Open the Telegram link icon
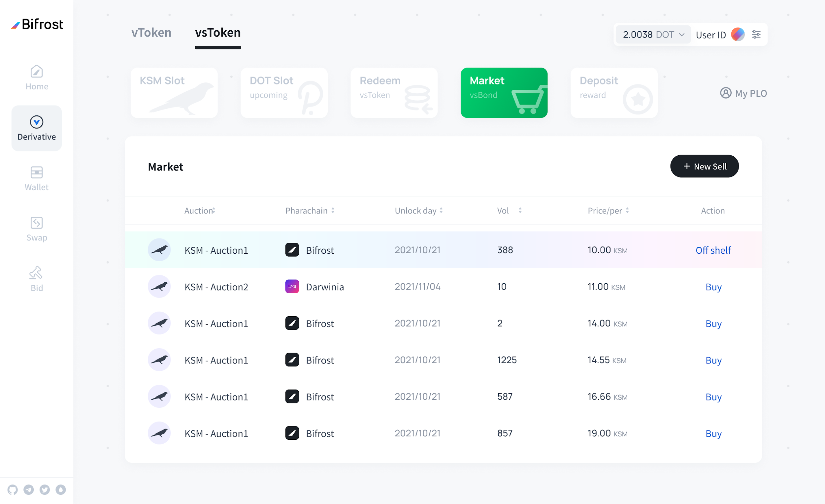This screenshot has width=825, height=504. pos(29,489)
